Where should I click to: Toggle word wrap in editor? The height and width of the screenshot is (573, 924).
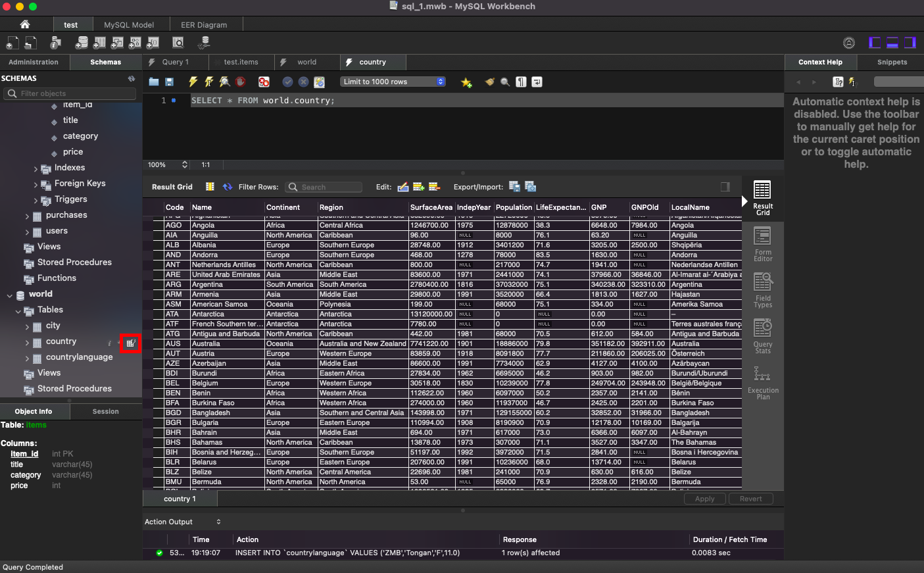pyautogui.click(x=537, y=82)
